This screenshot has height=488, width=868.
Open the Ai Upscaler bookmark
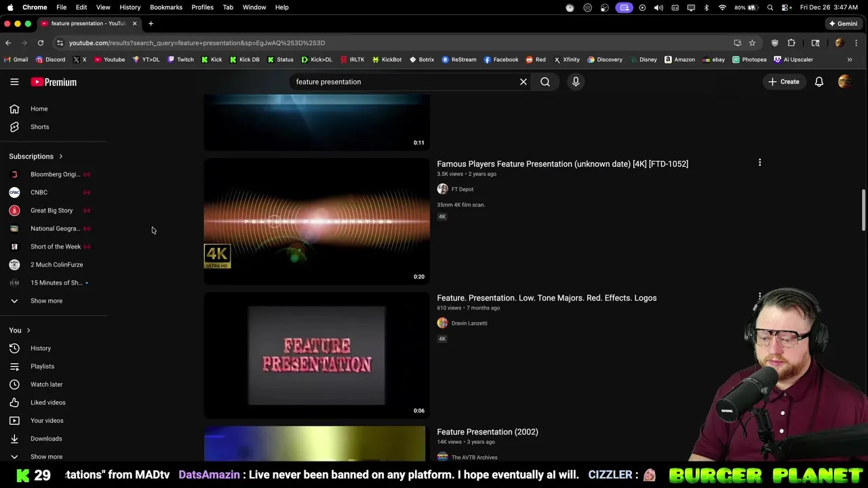[793, 60]
